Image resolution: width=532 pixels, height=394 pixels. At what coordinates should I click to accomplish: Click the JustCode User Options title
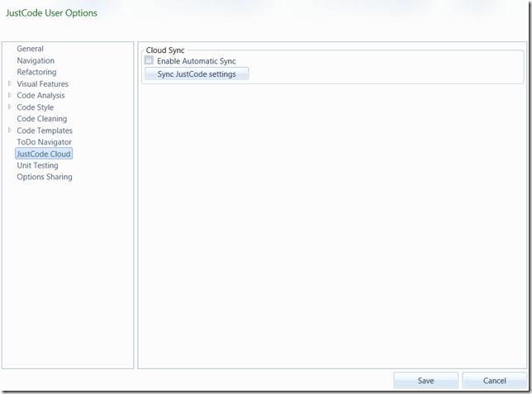(x=51, y=13)
